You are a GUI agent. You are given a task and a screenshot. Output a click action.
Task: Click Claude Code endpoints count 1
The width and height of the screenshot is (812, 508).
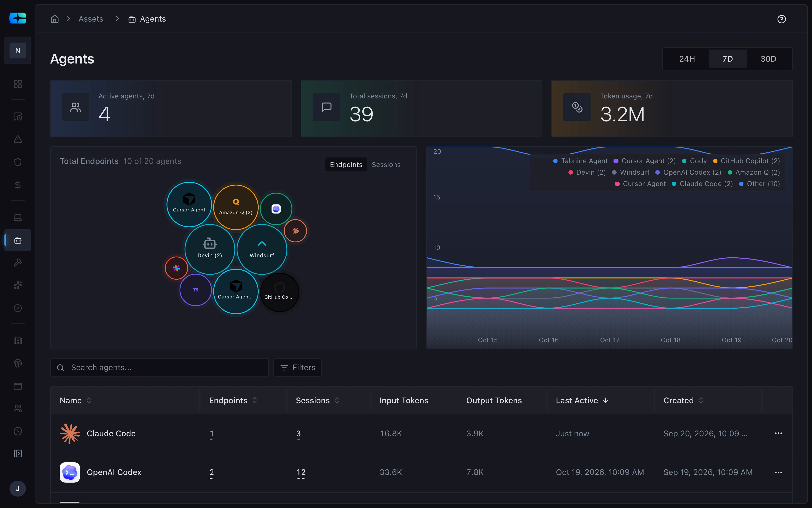(211, 434)
